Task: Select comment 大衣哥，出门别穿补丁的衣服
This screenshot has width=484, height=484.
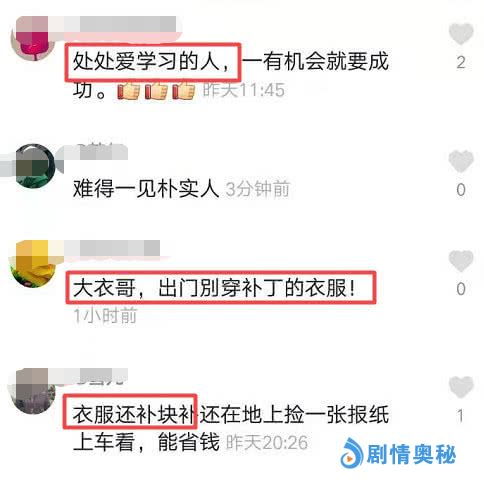Action: 214,288
